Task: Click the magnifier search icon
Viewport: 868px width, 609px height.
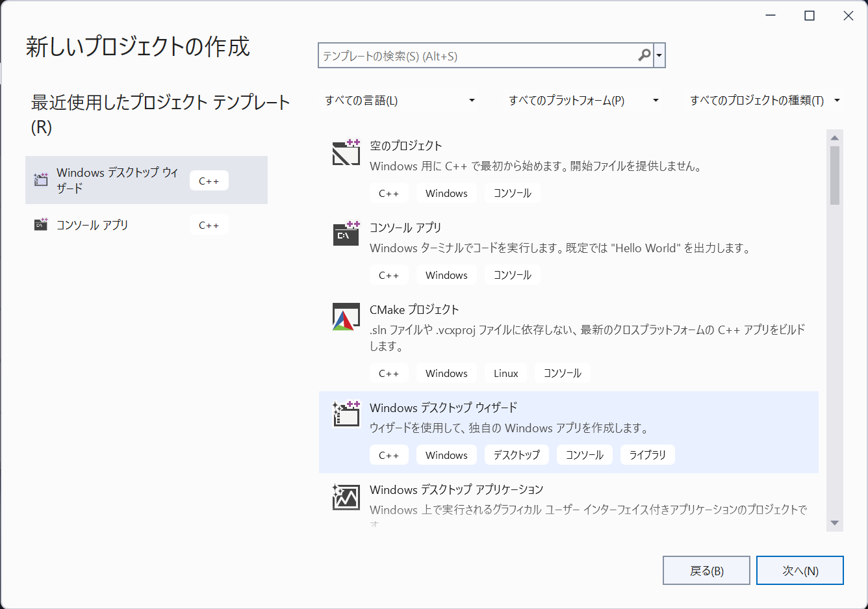Action: pos(644,55)
